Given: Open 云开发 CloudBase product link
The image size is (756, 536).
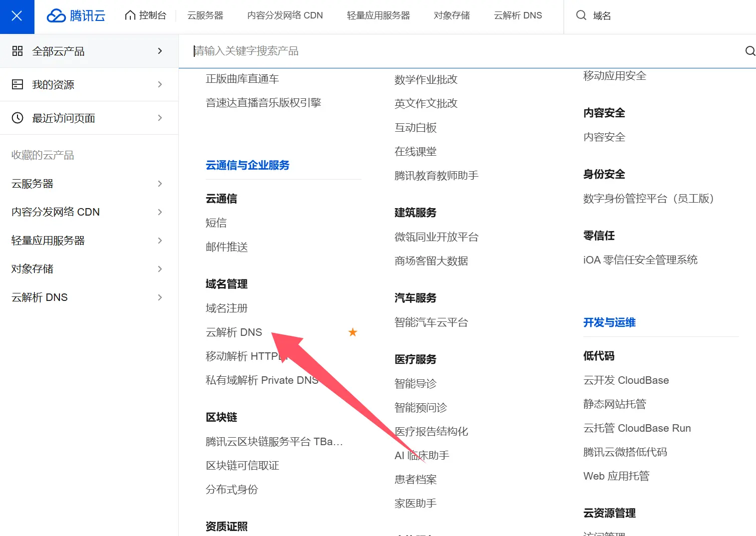Looking at the screenshot, I should [x=626, y=380].
